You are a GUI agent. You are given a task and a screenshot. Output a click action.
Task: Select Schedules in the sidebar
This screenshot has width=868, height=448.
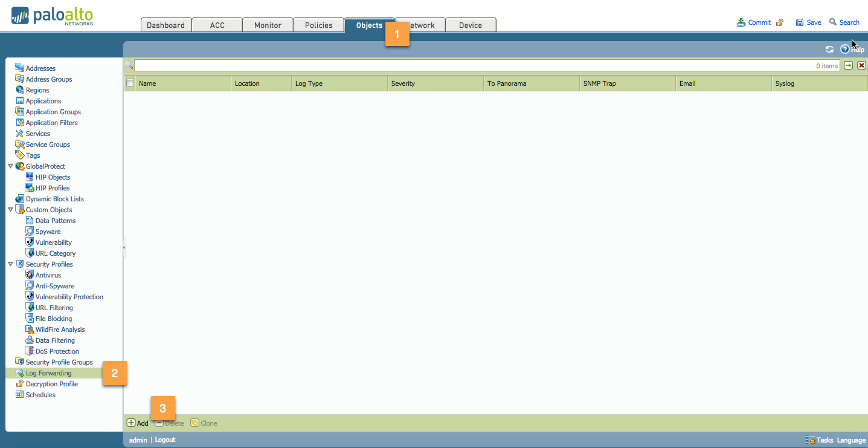pos(40,394)
